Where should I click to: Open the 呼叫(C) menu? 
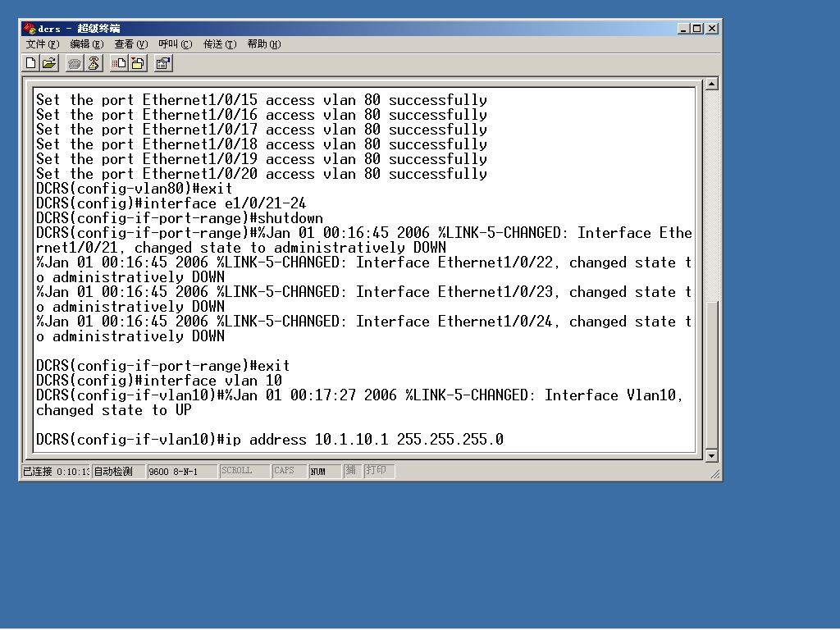point(176,44)
